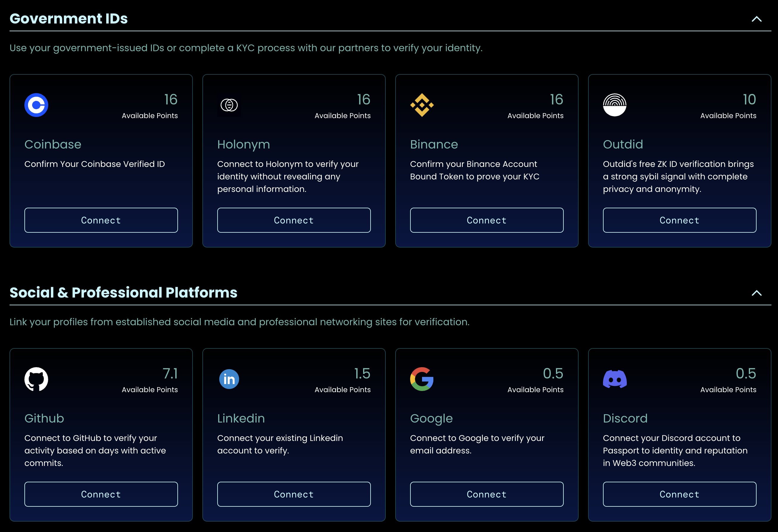Screen dimensions: 778x532
Task: Click the Coinbase logo icon
Action: (36, 105)
